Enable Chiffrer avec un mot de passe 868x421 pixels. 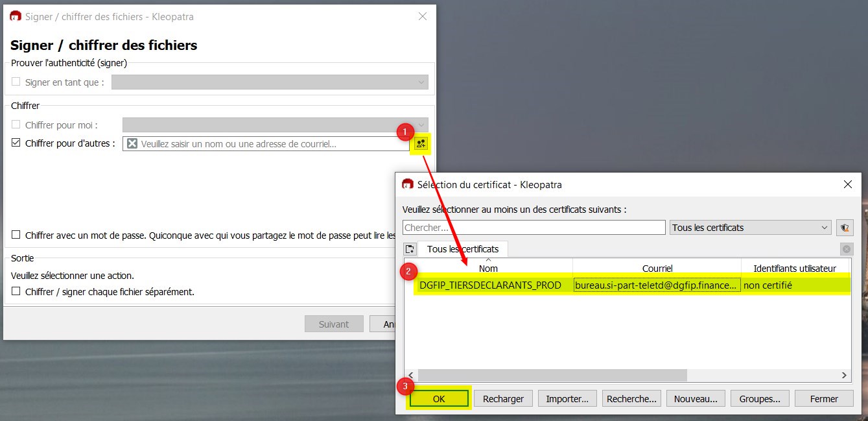pos(16,235)
